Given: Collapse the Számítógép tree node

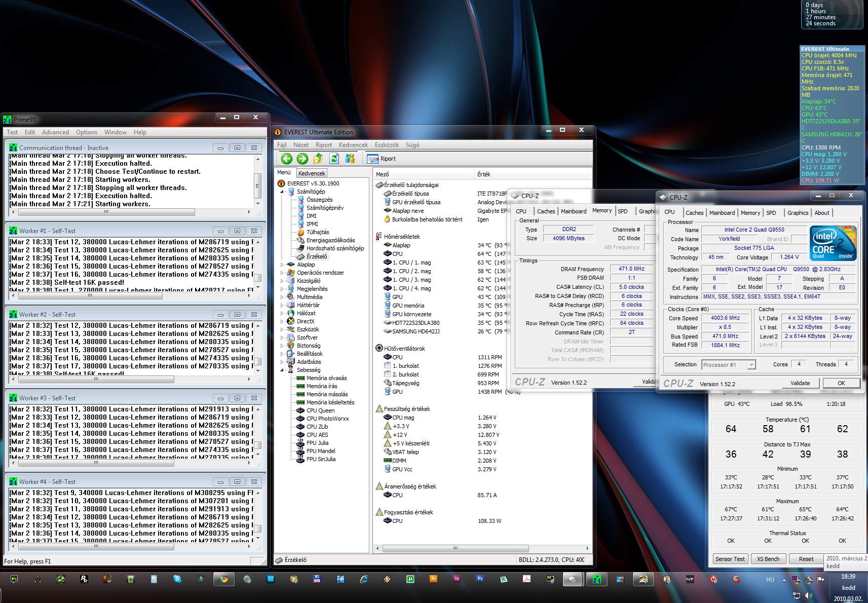Looking at the screenshot, I should (282, 192).
